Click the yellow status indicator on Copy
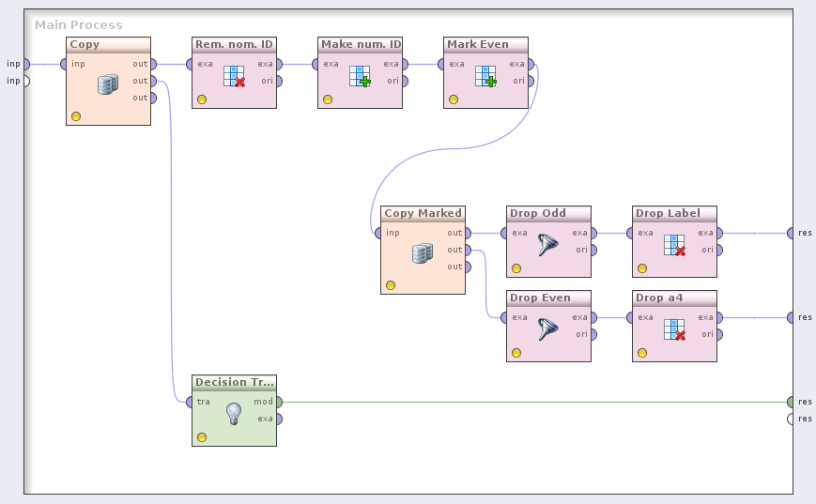The image size is (816, 504). tap(76, 116)
